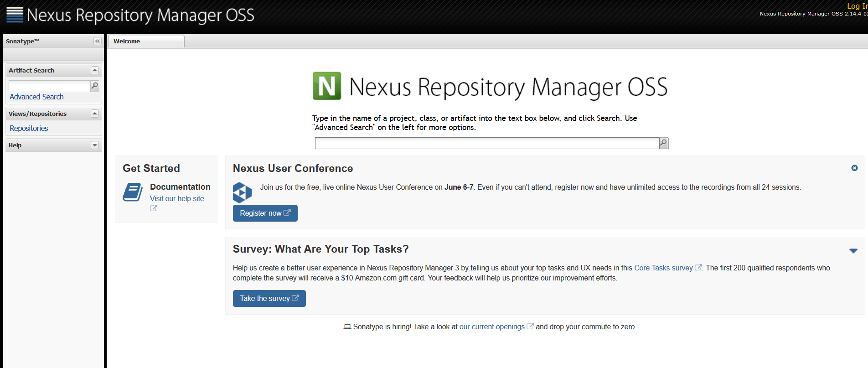Collapse the Views/Repositories panel
Screen dimensions: 868x368
tap(95, 114)
